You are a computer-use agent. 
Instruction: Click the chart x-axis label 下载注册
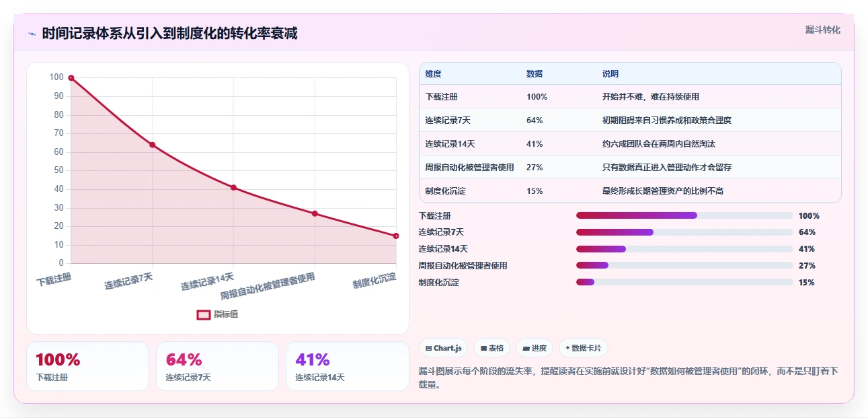54,279
